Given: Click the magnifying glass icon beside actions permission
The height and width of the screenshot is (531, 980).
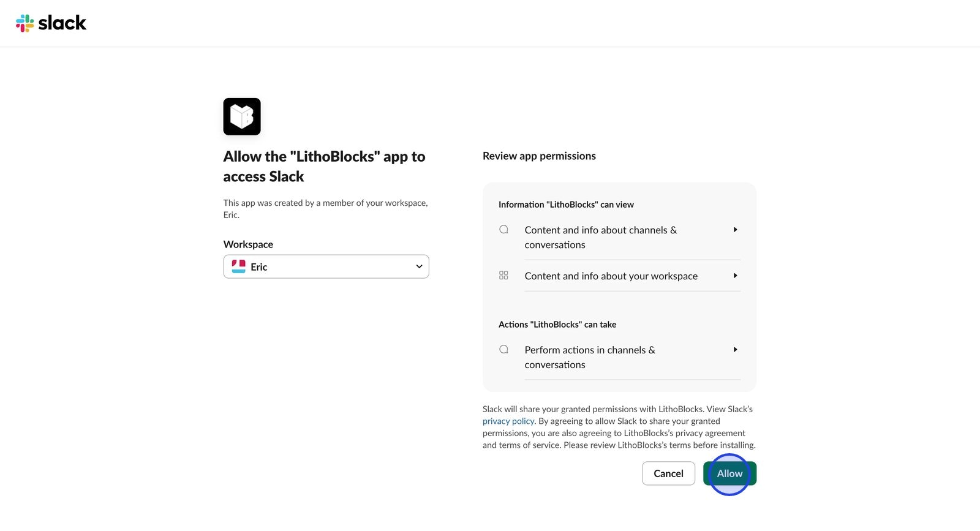Looking at the screenshot, I should (503, 348).
